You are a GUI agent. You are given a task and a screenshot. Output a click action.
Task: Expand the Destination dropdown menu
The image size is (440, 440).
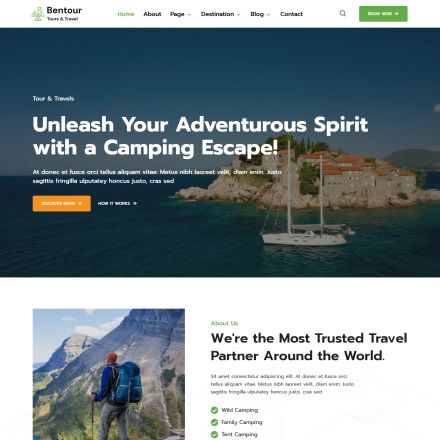click(220, 14)
